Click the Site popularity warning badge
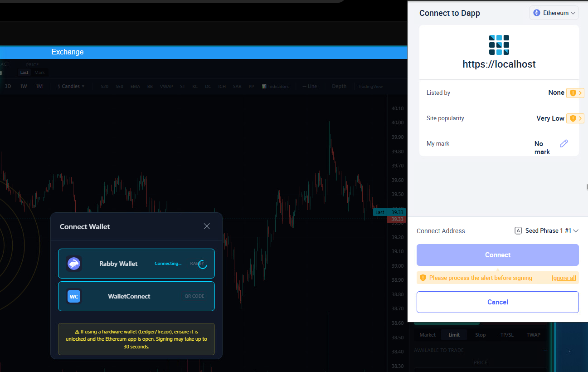This screenshot has width=588, height=372. [x=574, y=118]
